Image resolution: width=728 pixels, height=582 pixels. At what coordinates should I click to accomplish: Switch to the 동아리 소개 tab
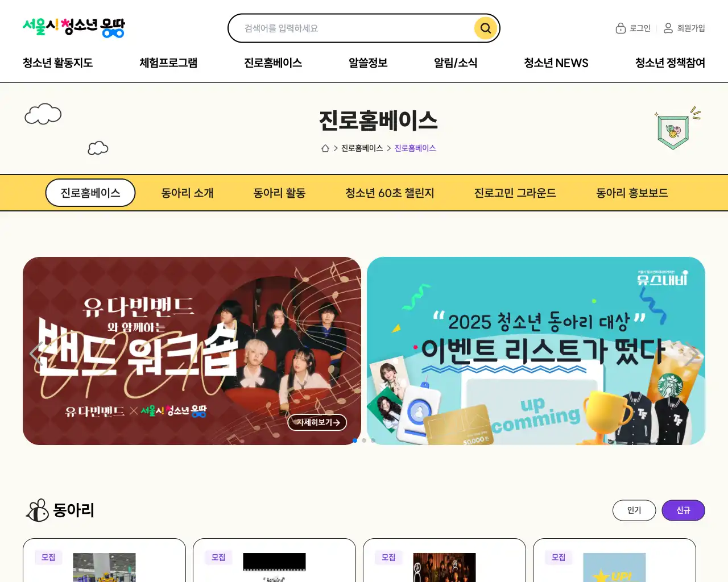(188, 193)
